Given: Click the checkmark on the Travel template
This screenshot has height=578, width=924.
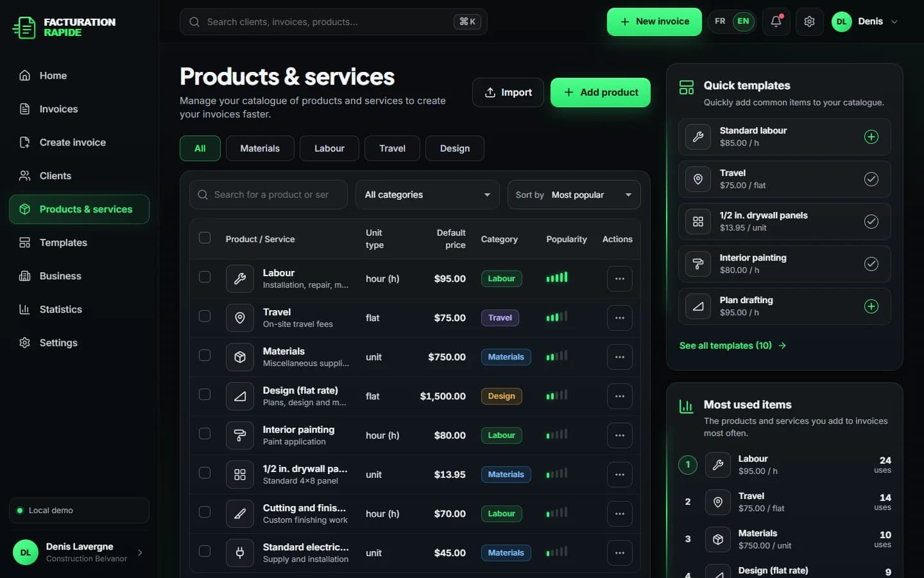Looking at the screenshot, I should tap(871, 179).
